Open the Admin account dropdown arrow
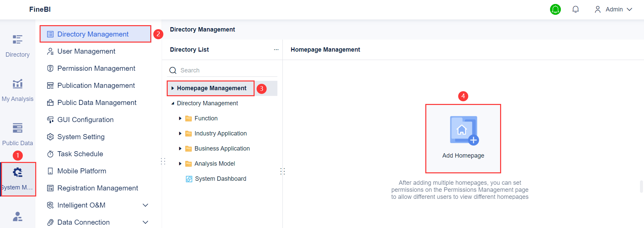 click(x=630, y=9)
